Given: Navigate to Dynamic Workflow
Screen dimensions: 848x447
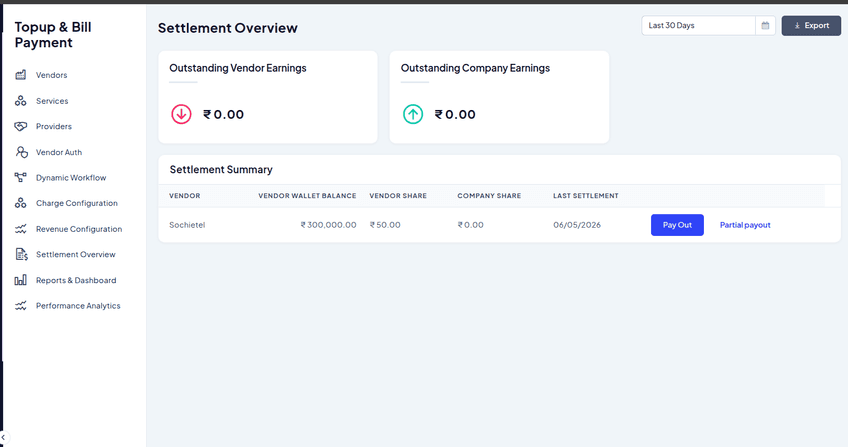Looking at the screenshot, I should [x=71, y=178].
